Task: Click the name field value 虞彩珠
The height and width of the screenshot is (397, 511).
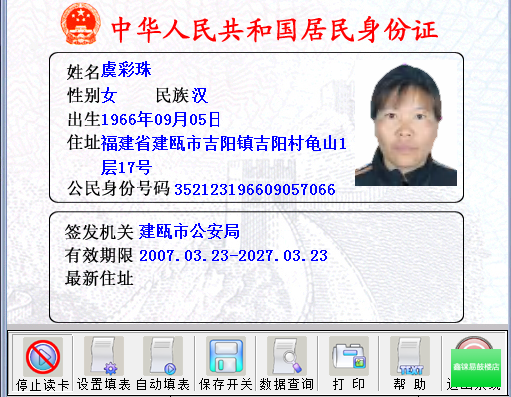Action: 126,70
